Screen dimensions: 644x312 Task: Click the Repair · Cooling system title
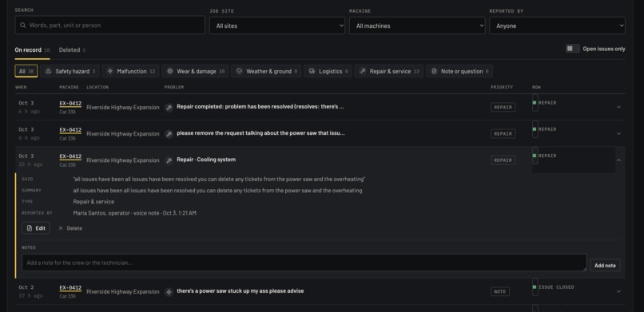(x=206, y=160)
